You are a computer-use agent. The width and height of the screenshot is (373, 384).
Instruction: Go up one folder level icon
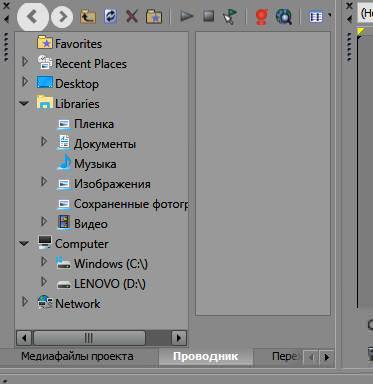pyautogui.click(x=88, y=16)
